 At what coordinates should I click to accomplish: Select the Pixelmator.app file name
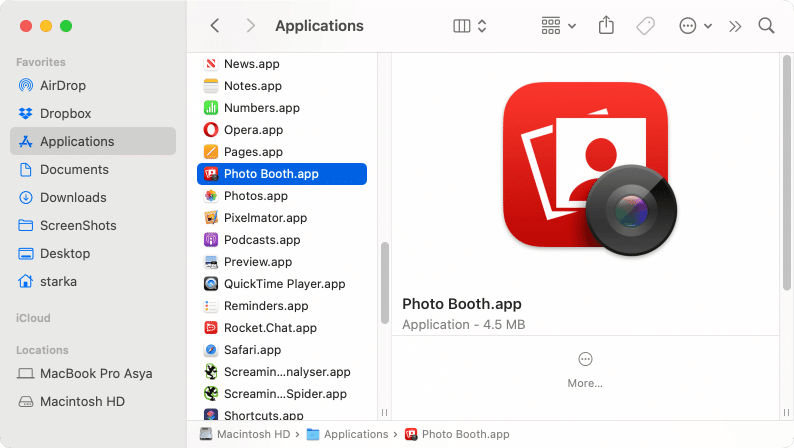pos(265,218)
